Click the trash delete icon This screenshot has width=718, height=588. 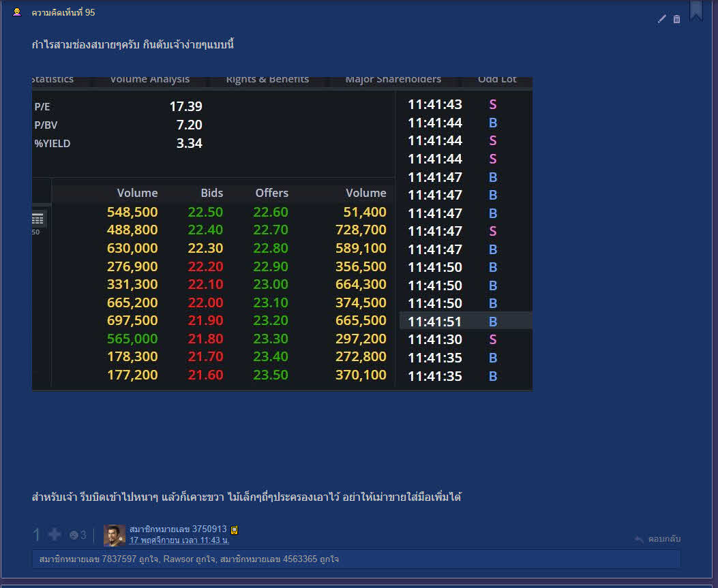676,19
